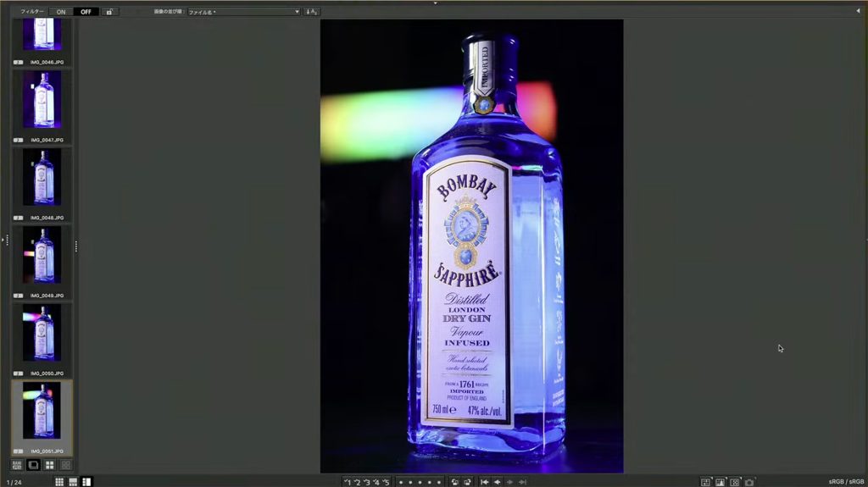The width and height of the screenshot is (868, 487).
Task: Apply check mark 5 to image
Action: (x=387, y=482)
